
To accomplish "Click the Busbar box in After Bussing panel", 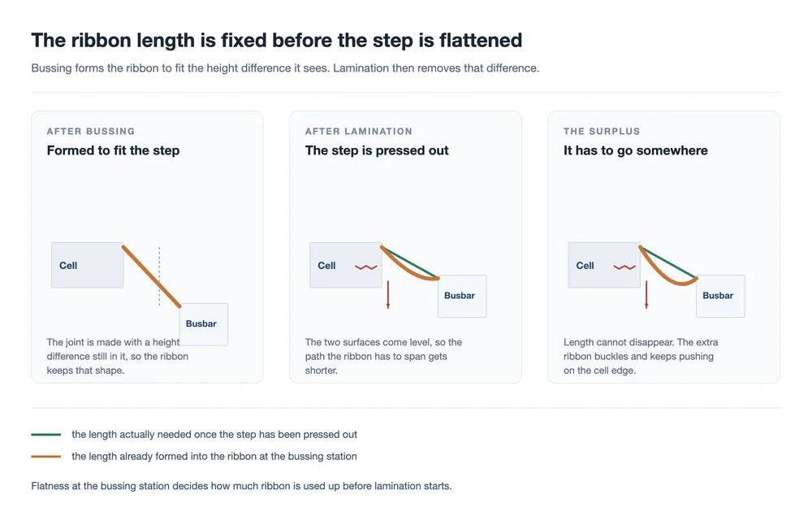I will [x=204, y=324].
